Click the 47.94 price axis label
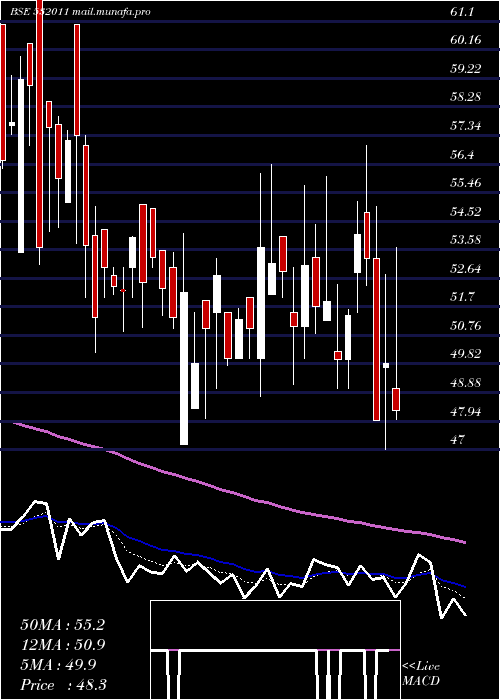This screenshot has height=700, width=500. coord(466,412)
